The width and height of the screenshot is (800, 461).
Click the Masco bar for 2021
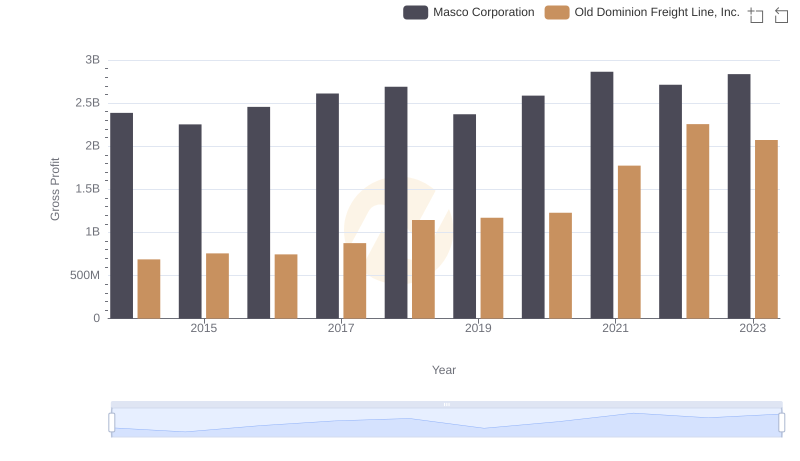click(601, 195)
